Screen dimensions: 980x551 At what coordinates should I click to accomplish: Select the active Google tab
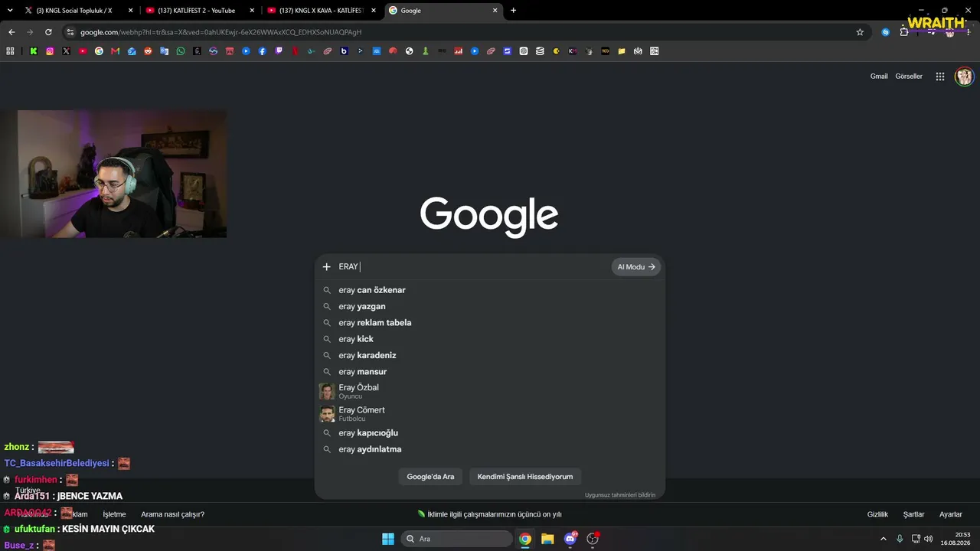443,11
